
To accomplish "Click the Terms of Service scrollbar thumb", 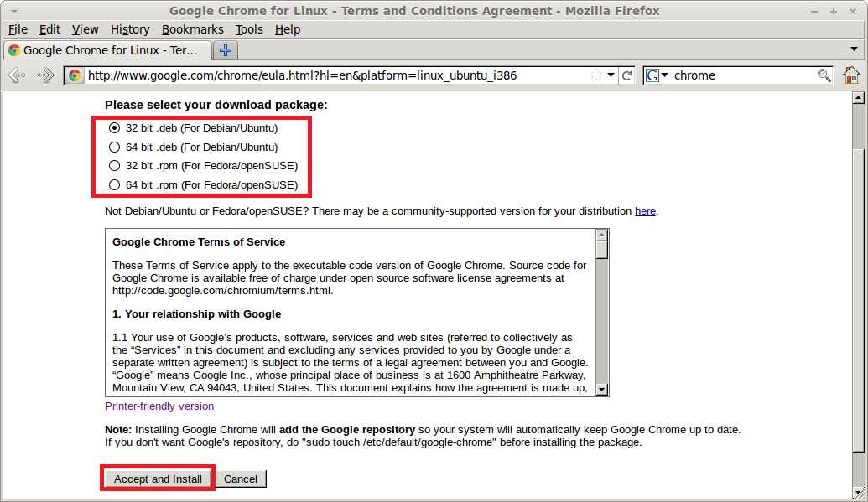I will click(602, 251).
